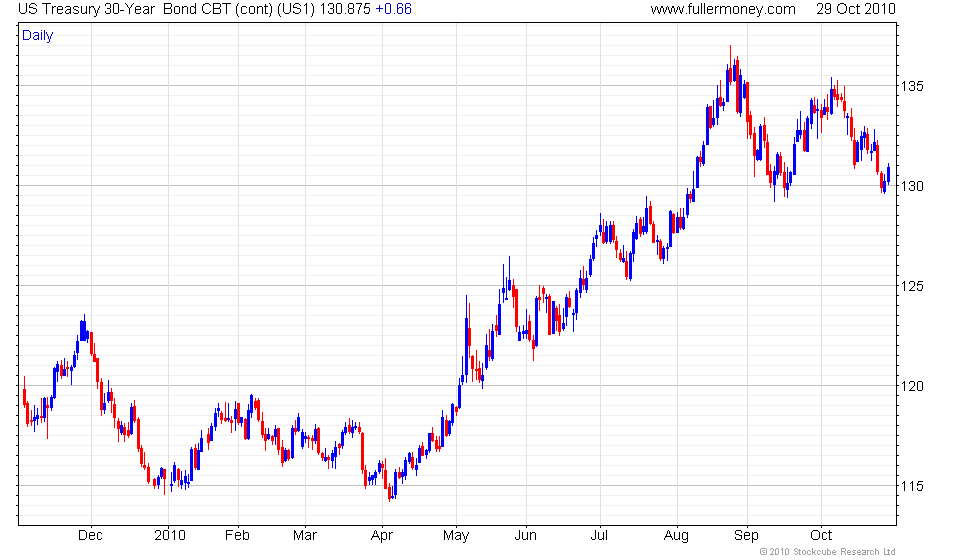980x560 pixels.
Task: Click the Dec label on time axis
Action: click(x=90, y=536)
